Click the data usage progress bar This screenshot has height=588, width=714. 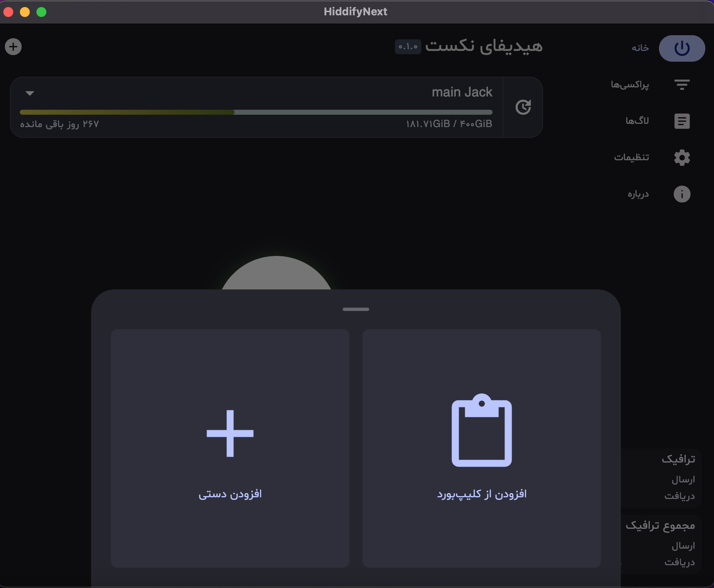pos(256,112)
